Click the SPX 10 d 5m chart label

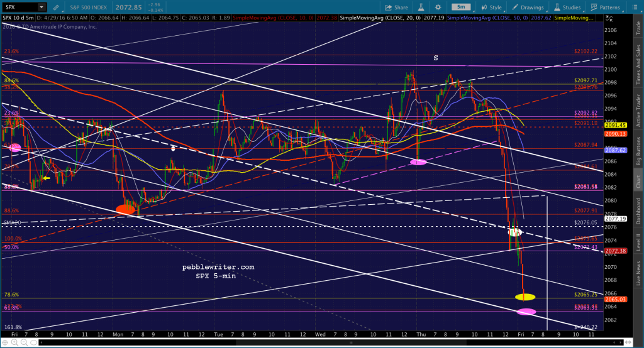18,18
